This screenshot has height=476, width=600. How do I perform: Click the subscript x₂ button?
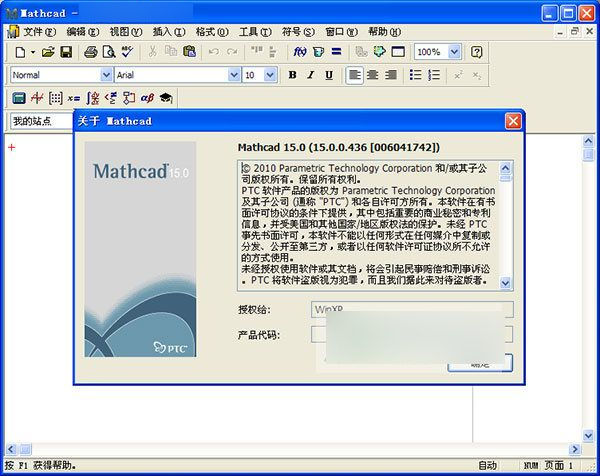pos(477,75)
